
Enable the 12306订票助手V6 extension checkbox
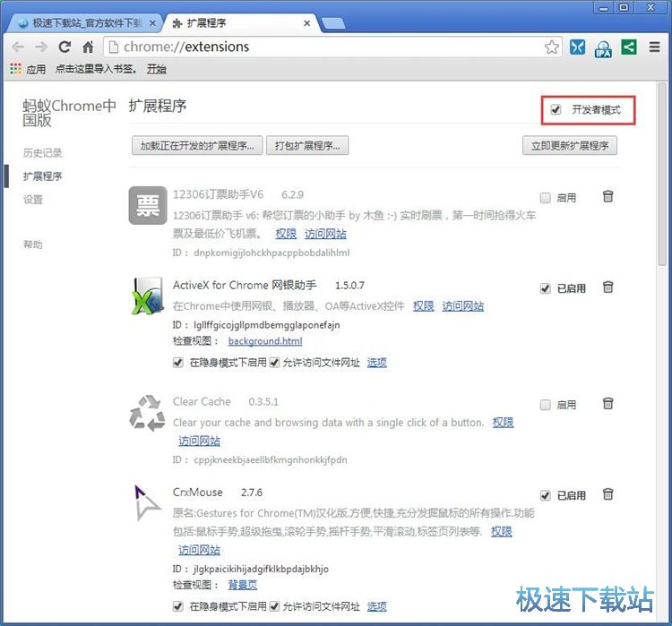545,197
